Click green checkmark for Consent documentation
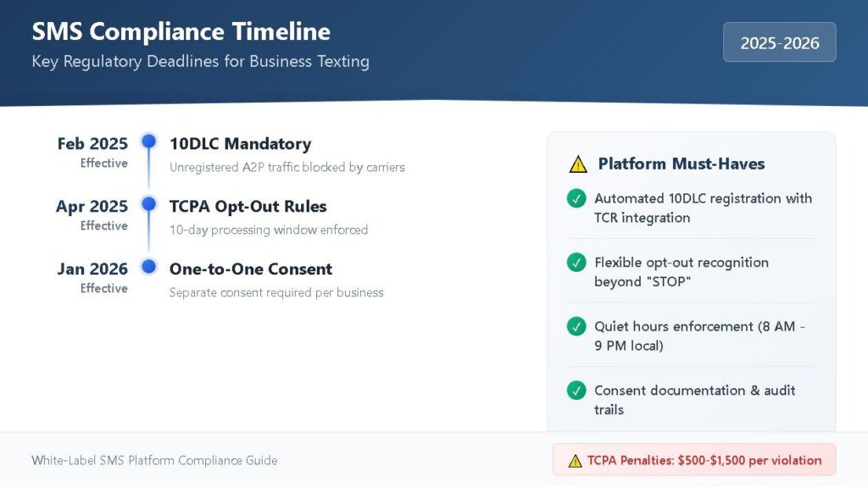This screenshot has height=488, width=868. (576, 391)
